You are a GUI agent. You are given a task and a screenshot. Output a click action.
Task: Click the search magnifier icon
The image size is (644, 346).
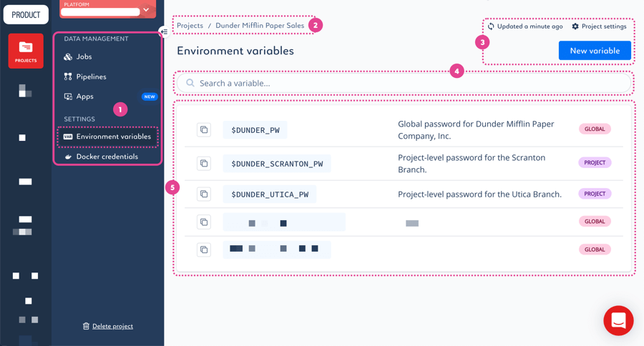pos(190,83)
